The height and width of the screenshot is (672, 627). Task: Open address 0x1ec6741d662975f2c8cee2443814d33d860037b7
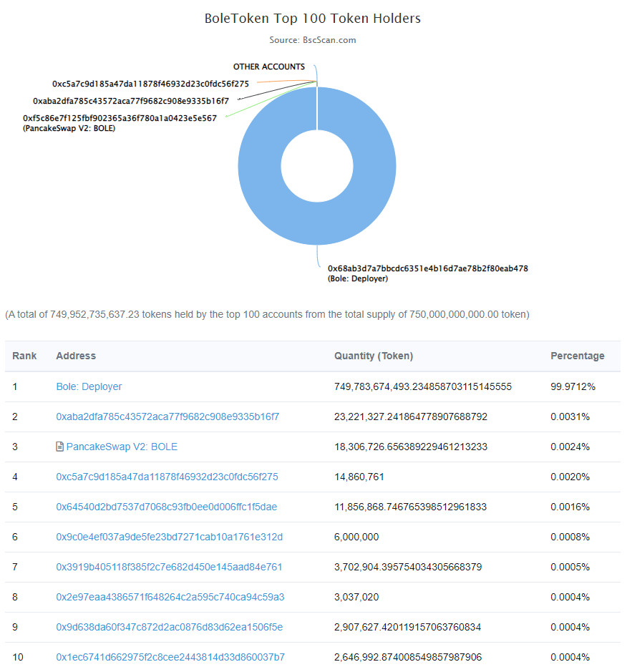click(x=170, y=657)
